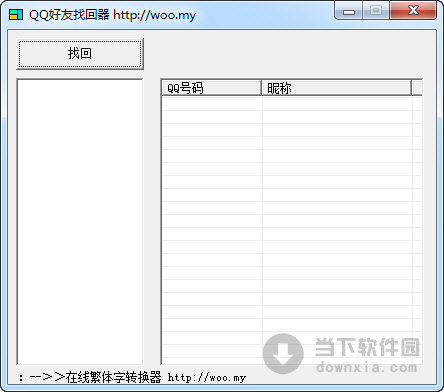Sort by the 昵称 column header

(x=336, y=88)
